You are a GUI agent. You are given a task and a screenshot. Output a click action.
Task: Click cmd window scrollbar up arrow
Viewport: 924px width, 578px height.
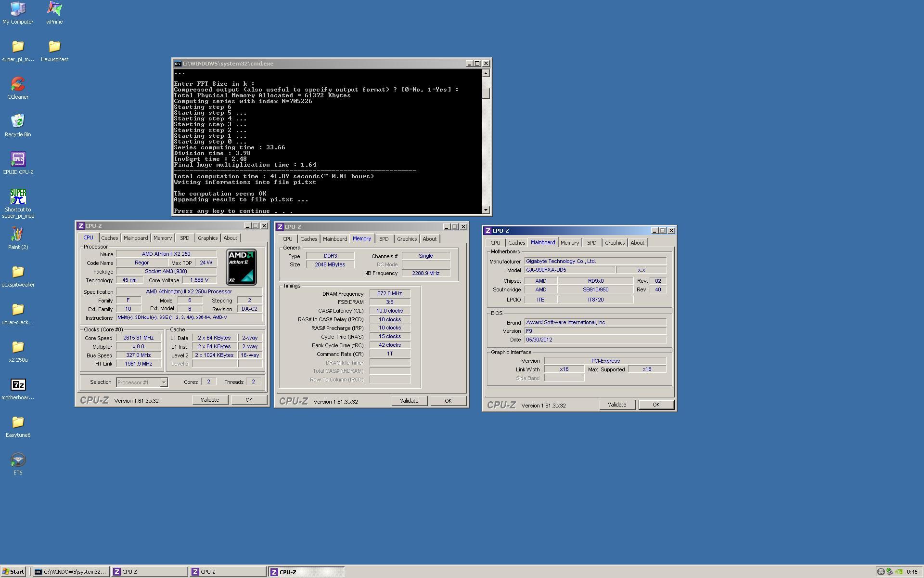486,73
